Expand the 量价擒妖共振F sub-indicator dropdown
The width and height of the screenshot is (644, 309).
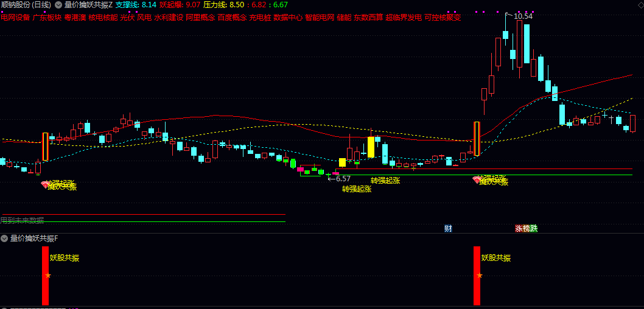point(4,238)
